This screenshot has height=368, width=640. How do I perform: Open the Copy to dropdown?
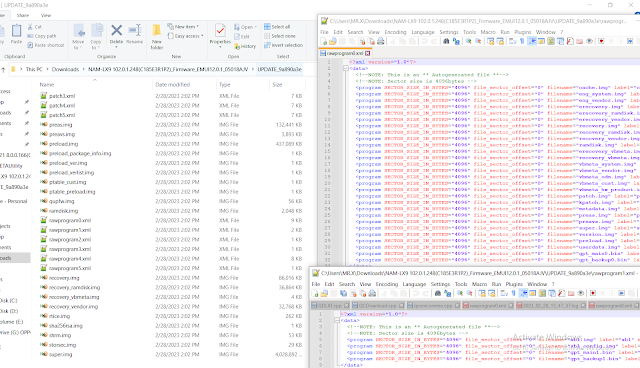point(96,37)
